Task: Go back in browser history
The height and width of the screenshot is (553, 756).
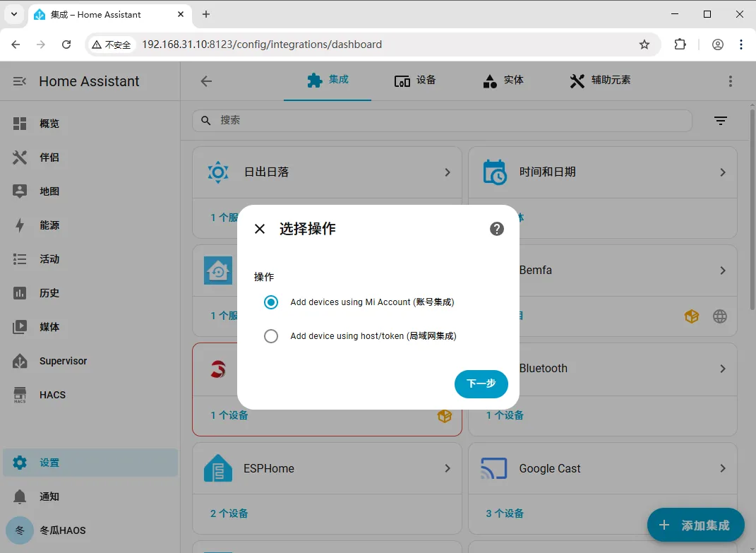Action: click(x=16, y=44)
